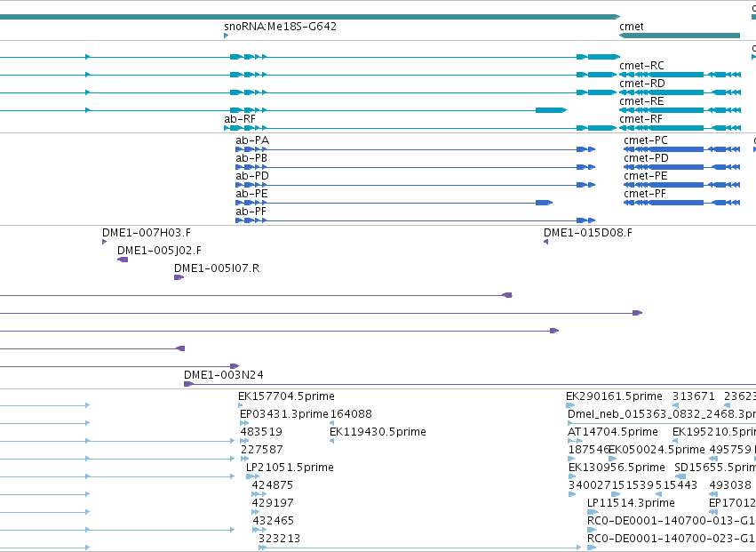Viewport: 756px width, 552px height.
Task: Select the thick cmet gene bar
Action: tap(680, 36)
